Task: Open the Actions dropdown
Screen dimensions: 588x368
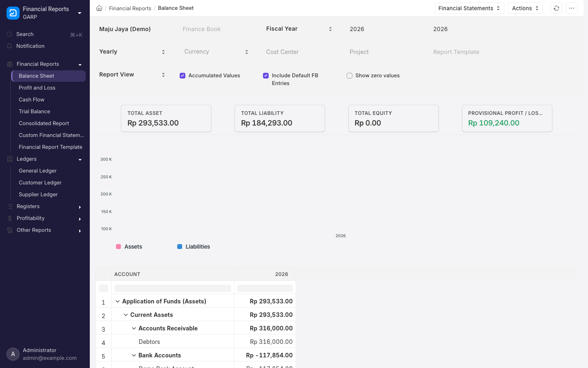Action: (x=526, y=8)
